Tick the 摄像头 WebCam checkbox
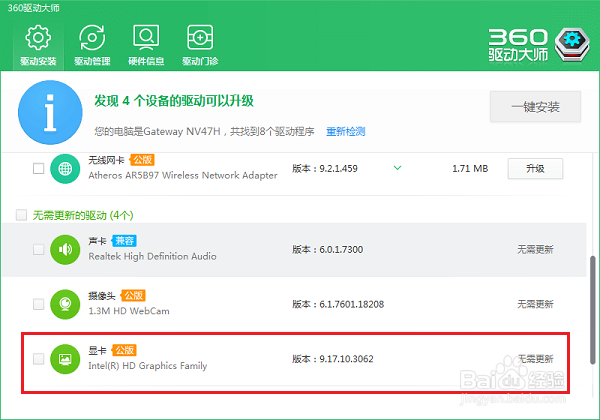Image resolution: width=600 pixels, height=420 pixels. pyautogui.click(x=38, y=304)
